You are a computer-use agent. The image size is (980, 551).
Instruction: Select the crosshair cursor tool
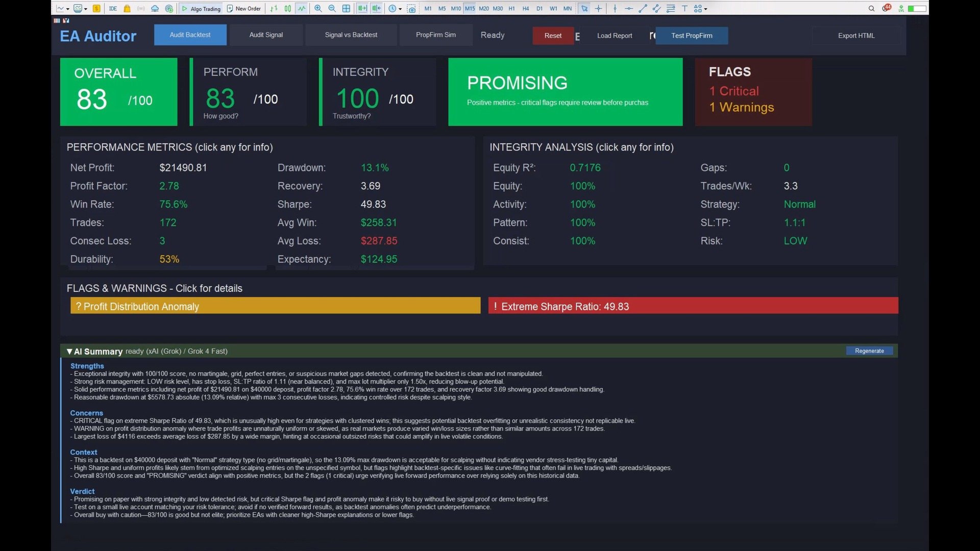(x=598, y=8)
